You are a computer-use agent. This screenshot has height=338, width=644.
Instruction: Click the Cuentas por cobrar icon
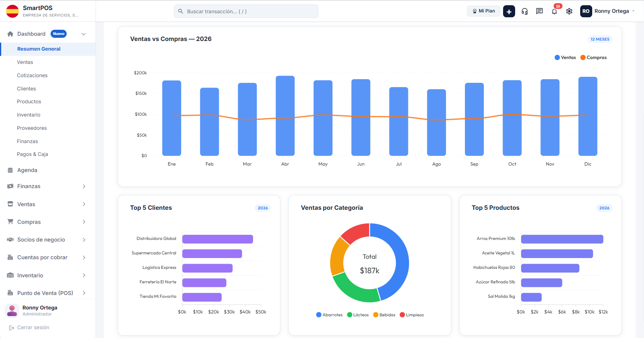click(10, 257)
